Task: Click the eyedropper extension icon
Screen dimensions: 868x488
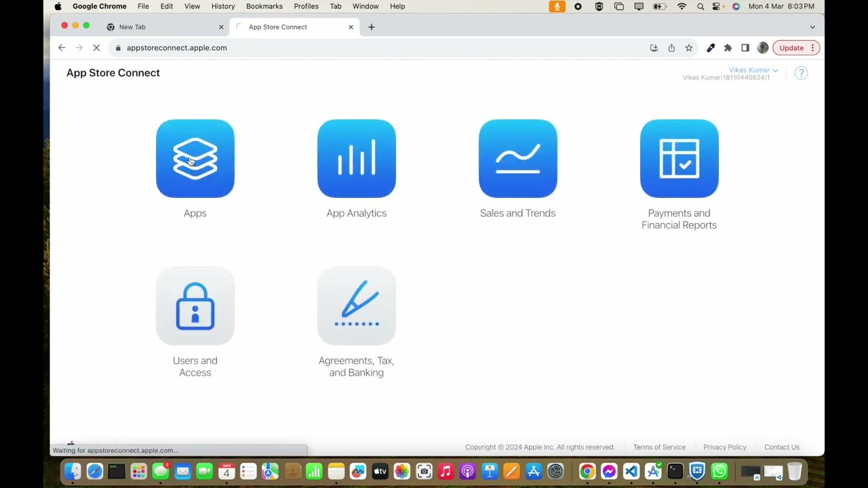Action: click(711, 47)
